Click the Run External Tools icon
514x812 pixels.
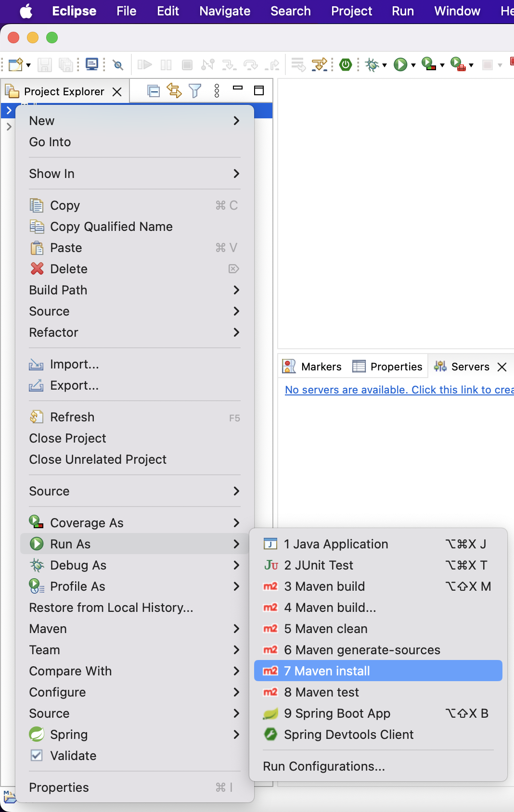point(458,64)
